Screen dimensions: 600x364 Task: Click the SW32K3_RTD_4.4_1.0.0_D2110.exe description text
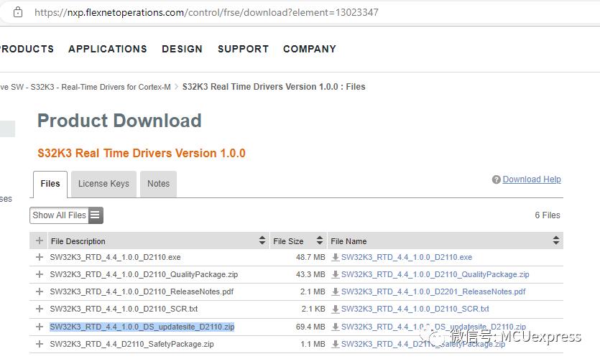pos(115,257)
